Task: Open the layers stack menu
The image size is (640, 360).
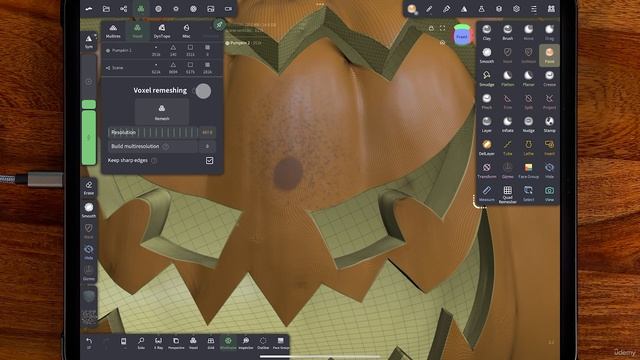Action: 499,9
